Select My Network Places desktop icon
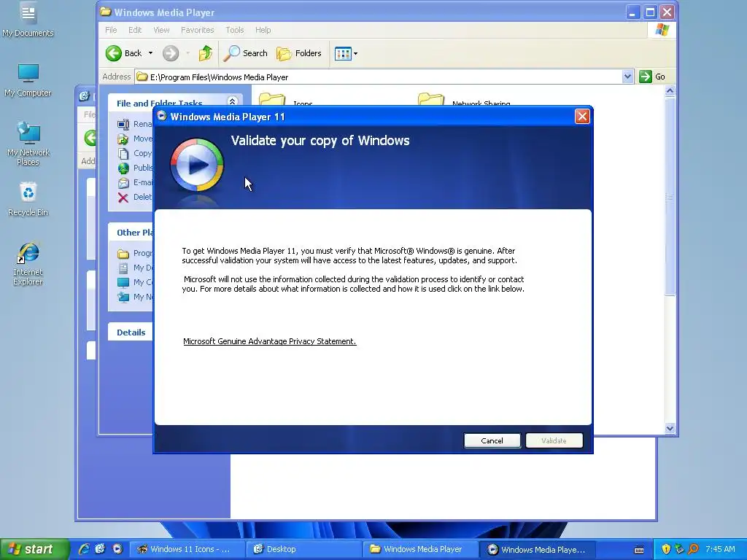 point(28,144)
